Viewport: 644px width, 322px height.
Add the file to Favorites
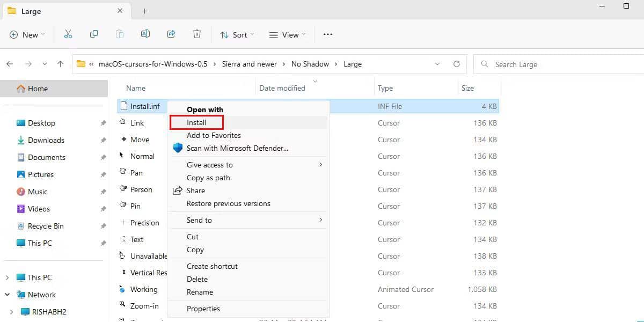pyautogui.click(x=214, y=135)
